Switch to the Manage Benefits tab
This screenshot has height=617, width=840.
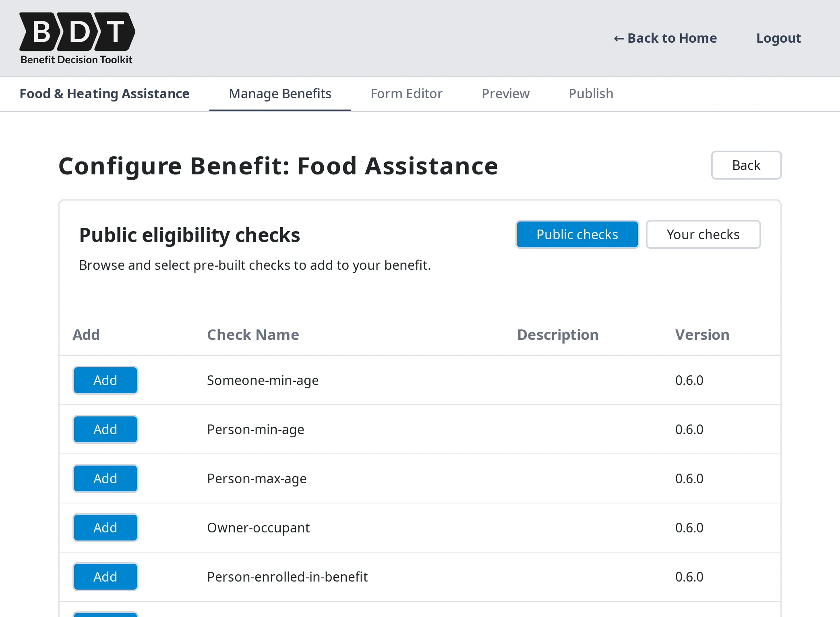pyautogui.click(x=280, y=93)
